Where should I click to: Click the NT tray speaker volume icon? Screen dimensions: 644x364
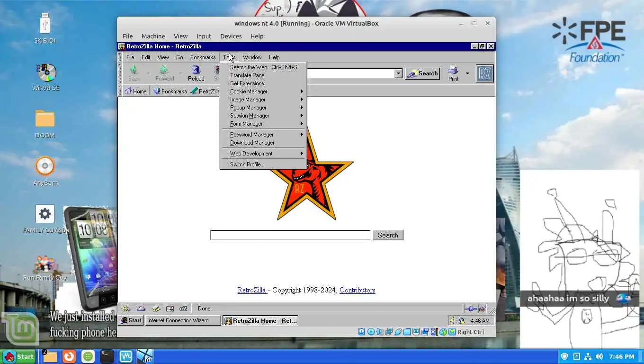[x=452, y=320]
